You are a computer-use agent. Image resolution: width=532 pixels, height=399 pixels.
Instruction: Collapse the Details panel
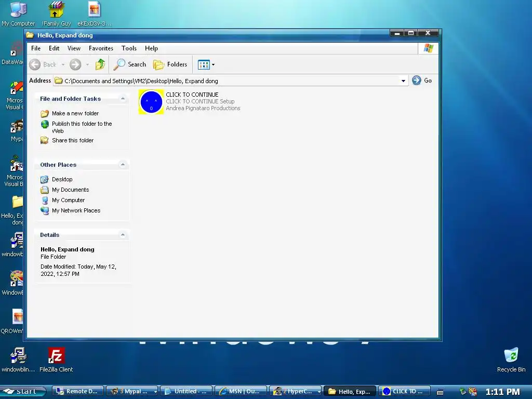[123, 235]
